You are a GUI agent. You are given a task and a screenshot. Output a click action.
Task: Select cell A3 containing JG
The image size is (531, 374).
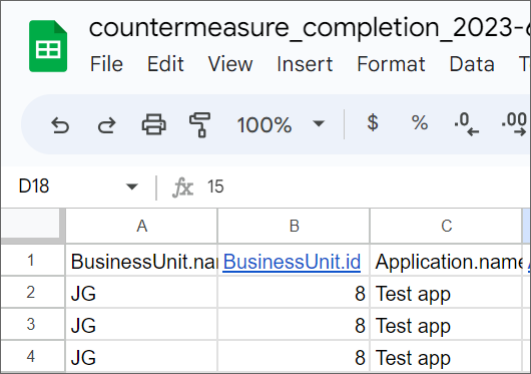[142, 324]
